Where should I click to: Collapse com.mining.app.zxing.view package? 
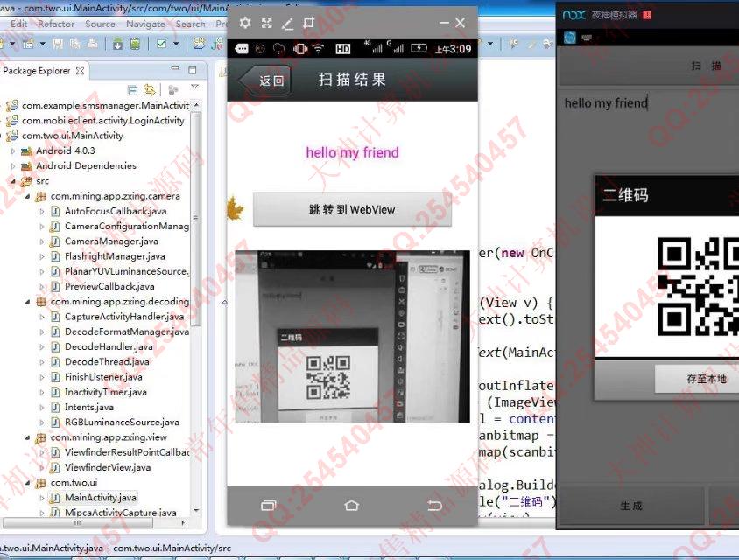27,437
